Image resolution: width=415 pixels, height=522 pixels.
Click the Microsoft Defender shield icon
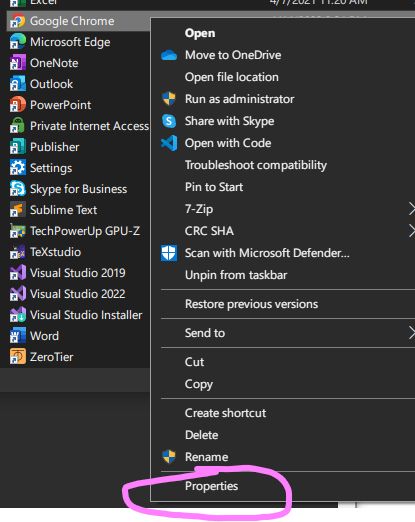[x=169, y=253]
